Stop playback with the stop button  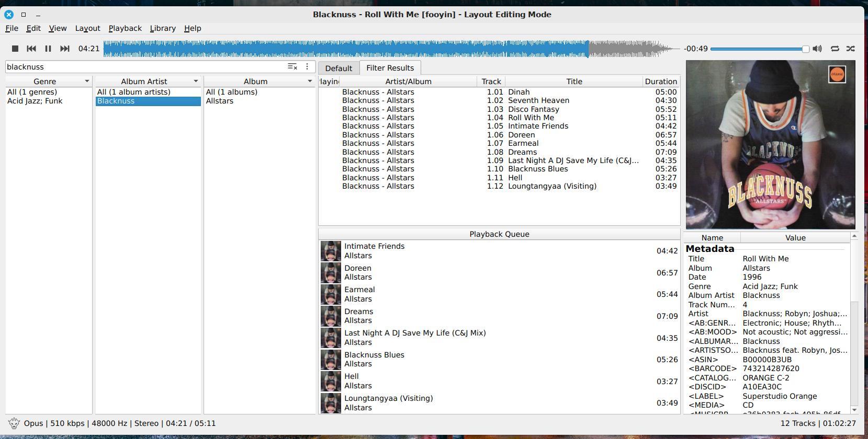[x=15, y=49]
